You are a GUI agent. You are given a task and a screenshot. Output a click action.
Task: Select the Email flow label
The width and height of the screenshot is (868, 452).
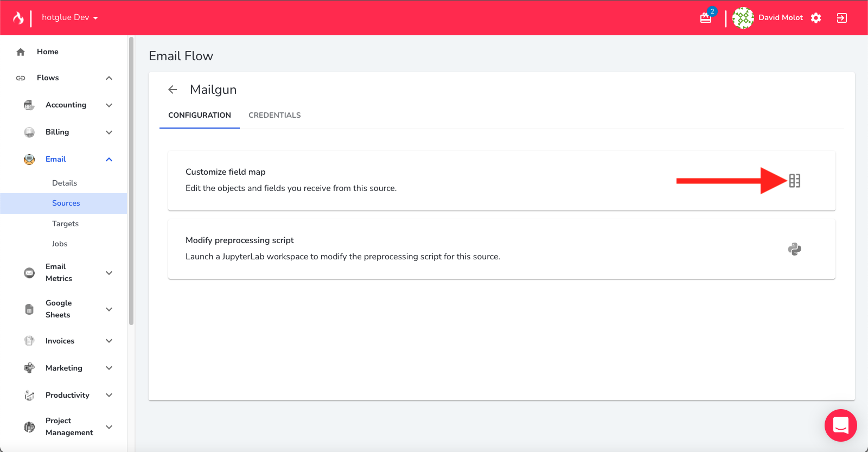[x=55, y=160]
